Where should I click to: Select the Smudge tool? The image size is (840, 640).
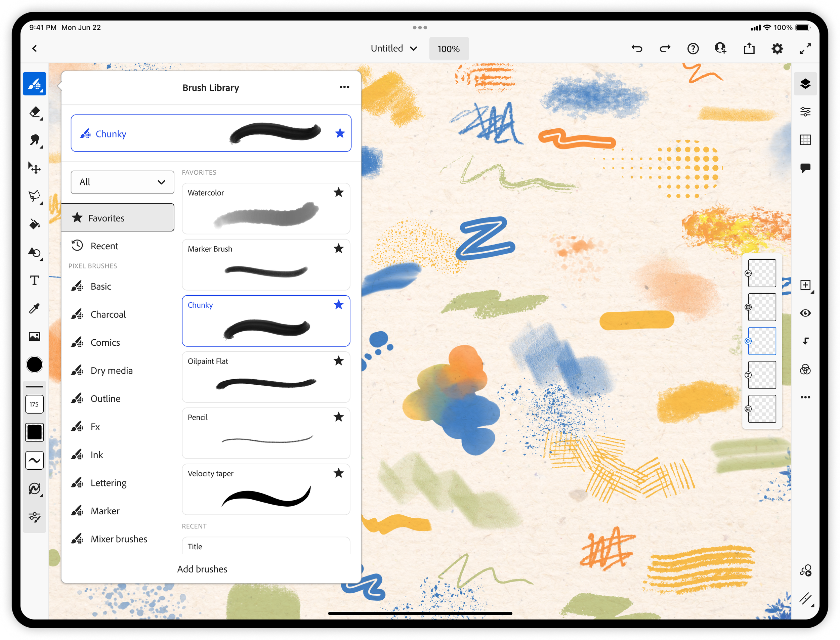(35, 140)
